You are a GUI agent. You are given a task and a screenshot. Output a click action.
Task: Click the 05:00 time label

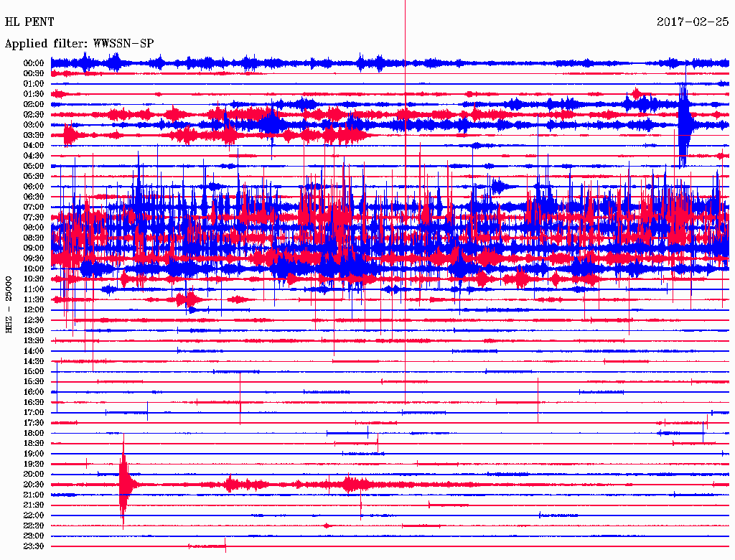34,166
